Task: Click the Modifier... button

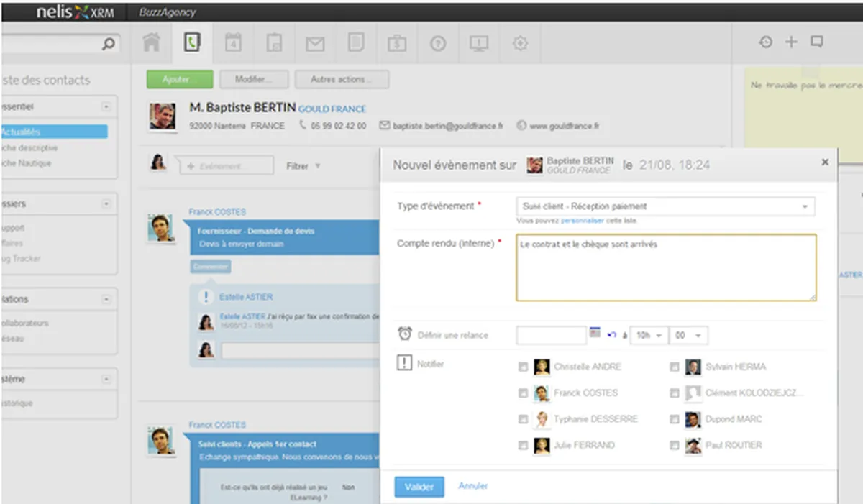Action: coord(254,79)
